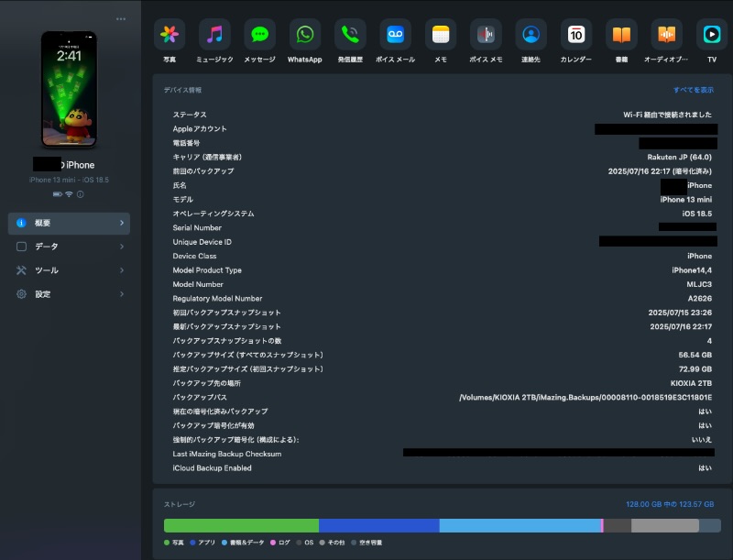
Task: Click the 2025/07/16 22:17 (暗号化済み) backup value
Action: point(660,171)
